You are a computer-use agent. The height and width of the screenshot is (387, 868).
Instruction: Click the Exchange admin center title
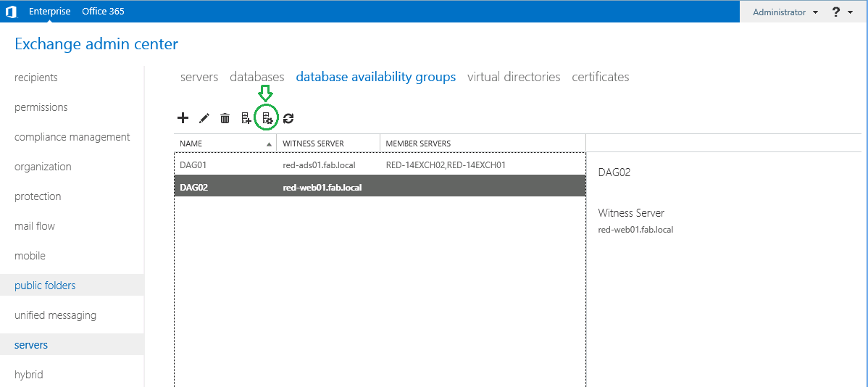coord(96,44)
